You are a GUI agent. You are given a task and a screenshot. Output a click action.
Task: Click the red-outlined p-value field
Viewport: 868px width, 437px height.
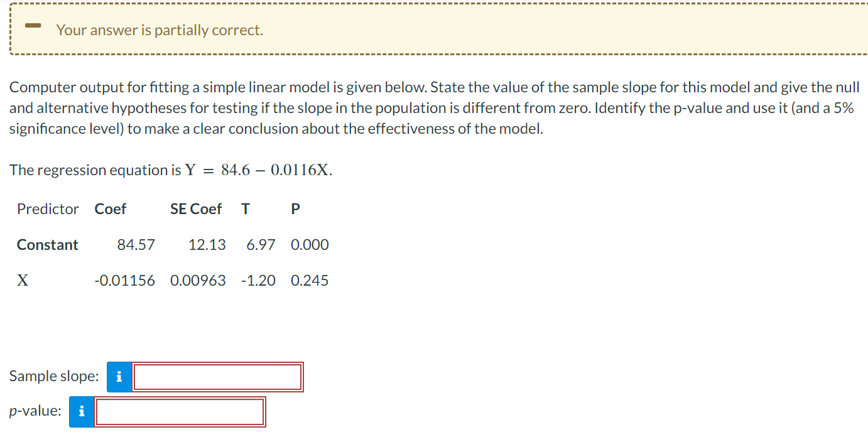(x=180, y=412)
